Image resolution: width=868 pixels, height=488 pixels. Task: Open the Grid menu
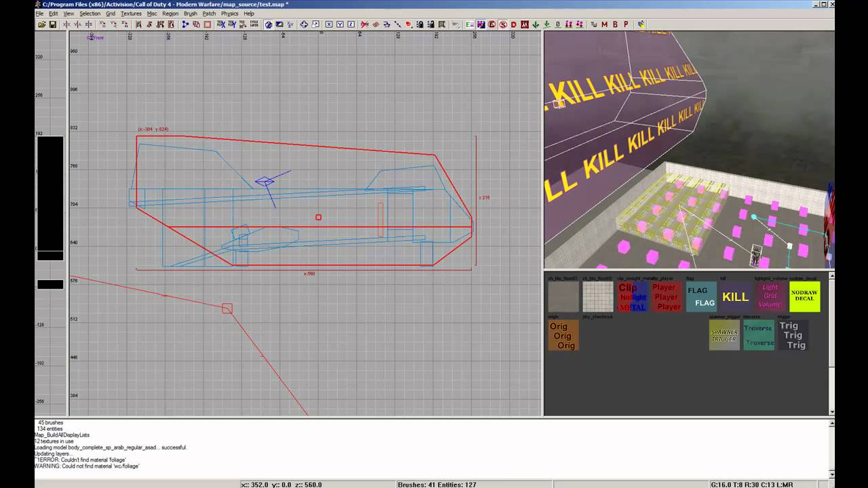pos(111,14)
